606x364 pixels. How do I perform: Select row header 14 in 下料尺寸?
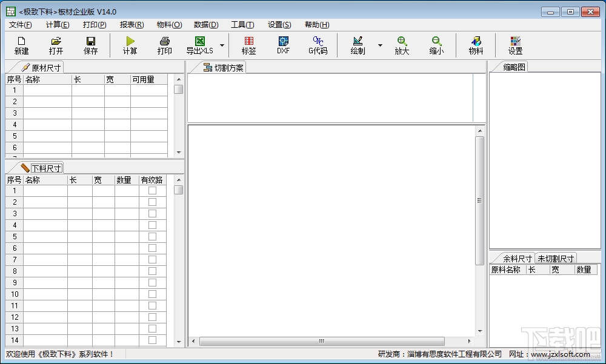pos(15,340)
